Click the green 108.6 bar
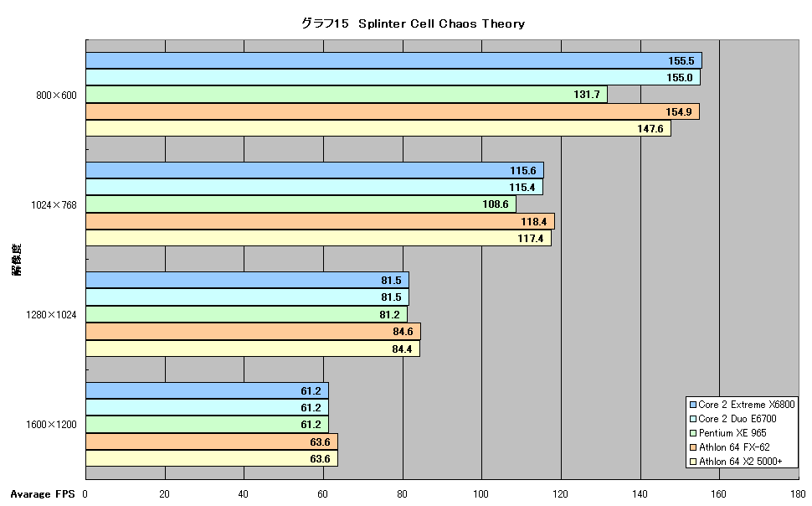 301,204
